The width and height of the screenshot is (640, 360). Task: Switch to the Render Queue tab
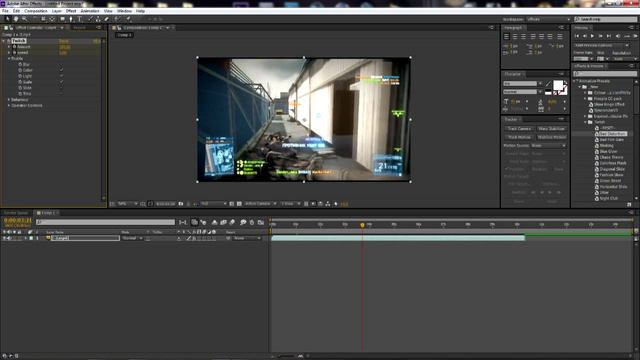click(16, 213)
